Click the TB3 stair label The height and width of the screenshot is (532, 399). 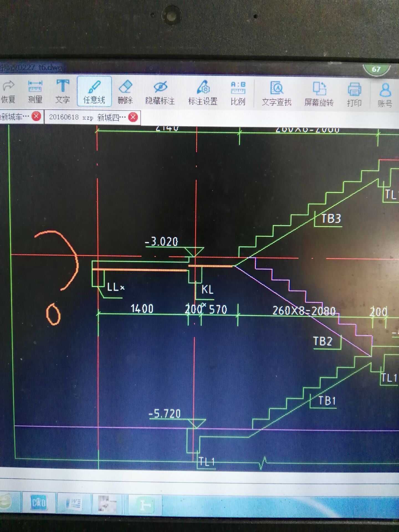[331, 219]
